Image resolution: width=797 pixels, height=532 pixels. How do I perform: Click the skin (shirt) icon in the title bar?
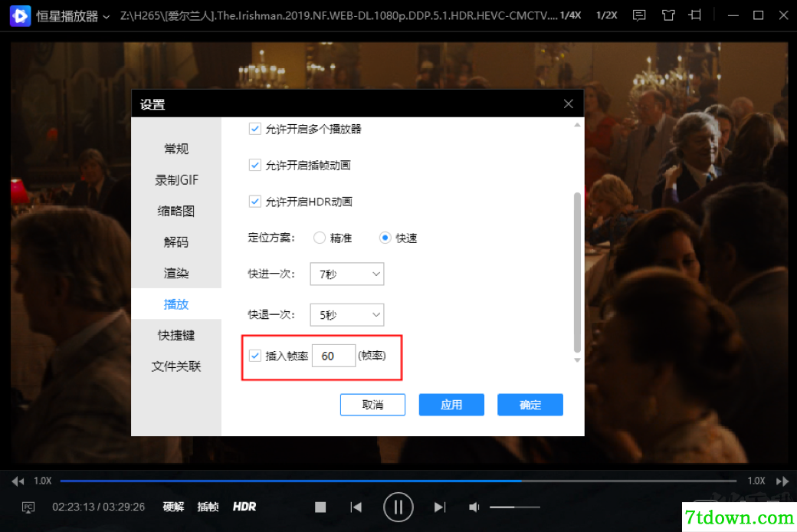[x=668, y=15]
